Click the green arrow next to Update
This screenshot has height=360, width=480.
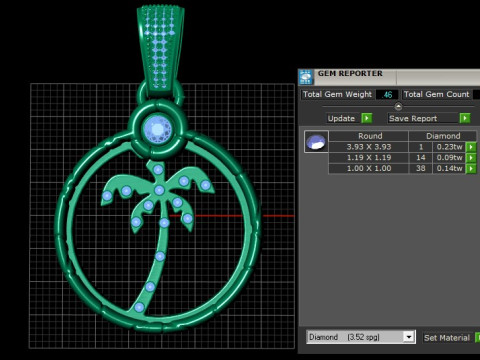tap(367, 118)
